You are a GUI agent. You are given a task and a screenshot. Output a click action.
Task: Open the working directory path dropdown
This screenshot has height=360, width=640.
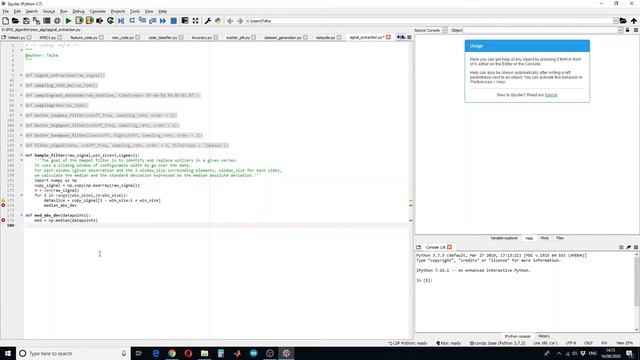point(616,21)
